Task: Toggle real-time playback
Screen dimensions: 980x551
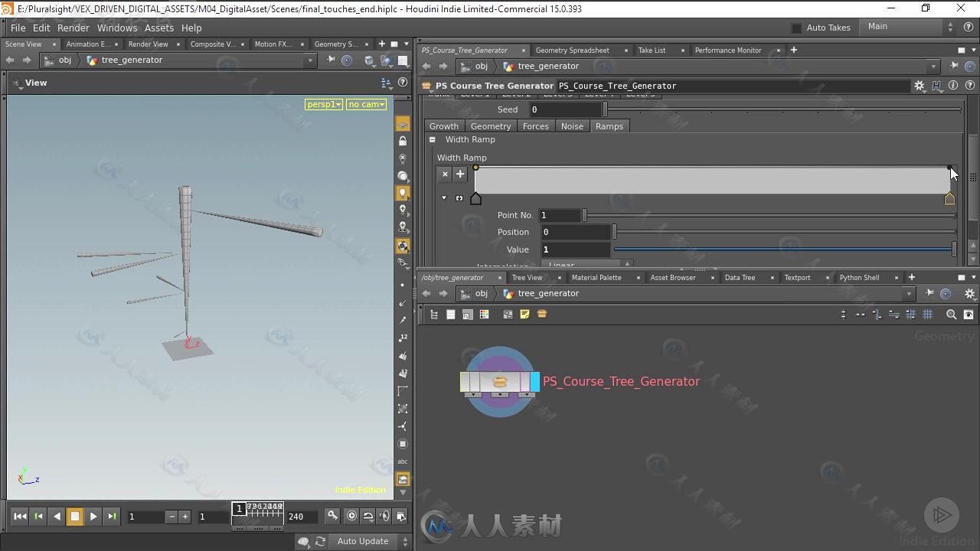Action: tap(351, 516)
